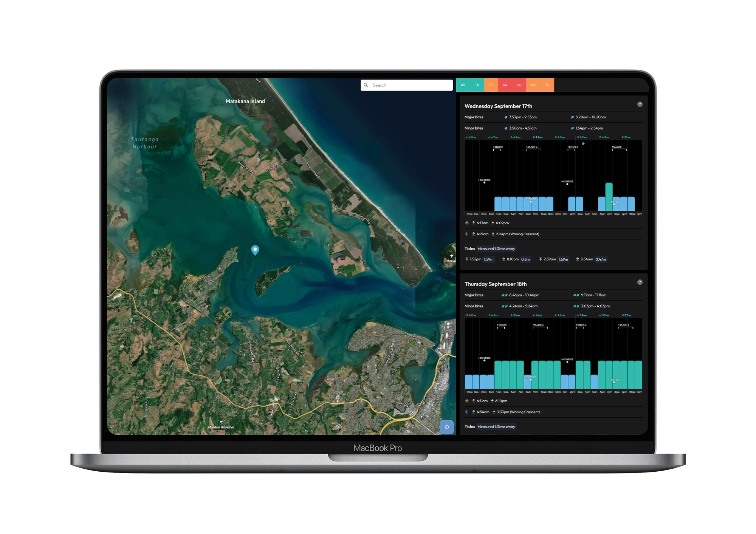Select the Tu day tab

(x=547, y=85)
